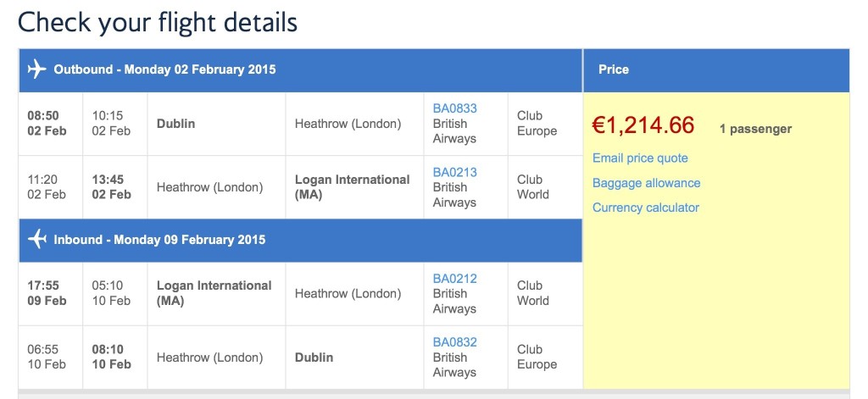Click Logan International (MA) arrival cell outbound

coord(355,187)
